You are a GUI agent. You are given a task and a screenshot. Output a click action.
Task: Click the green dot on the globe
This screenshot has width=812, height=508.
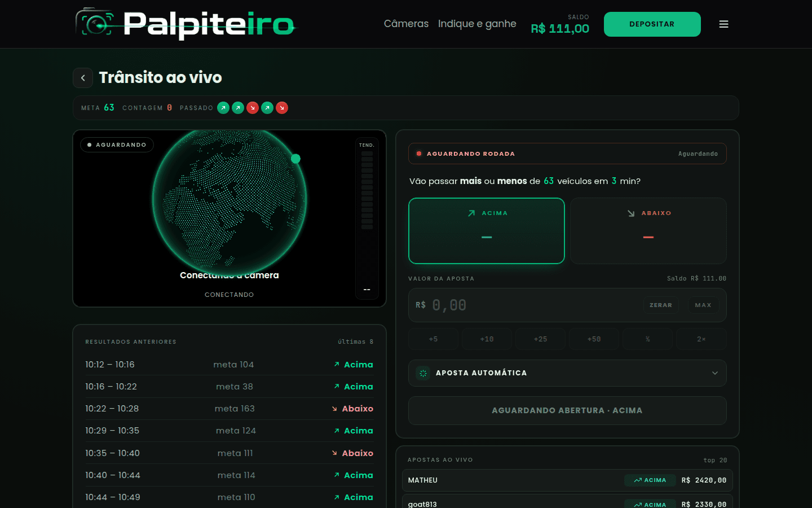[295, 159]
